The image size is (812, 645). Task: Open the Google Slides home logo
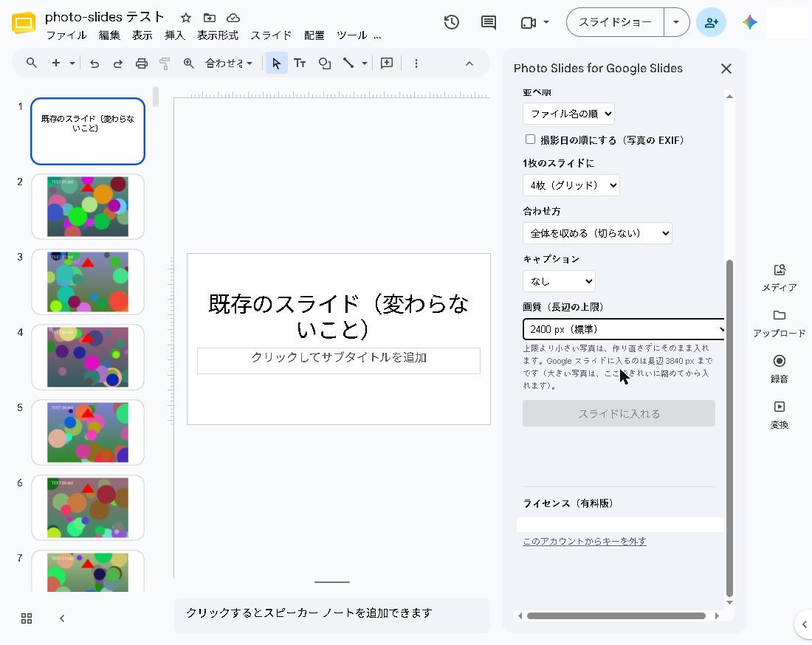click(x=24, y=23)
